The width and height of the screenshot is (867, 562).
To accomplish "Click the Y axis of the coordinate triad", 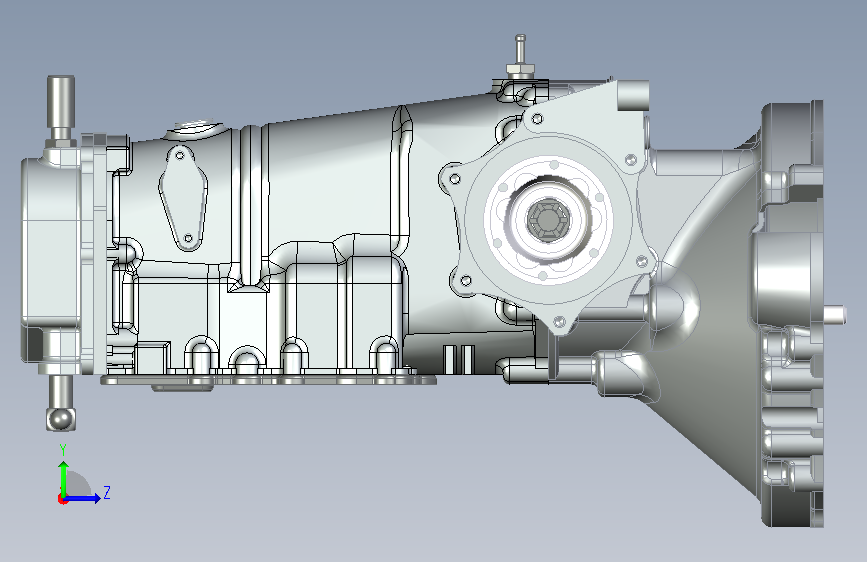I will [64, 478].
